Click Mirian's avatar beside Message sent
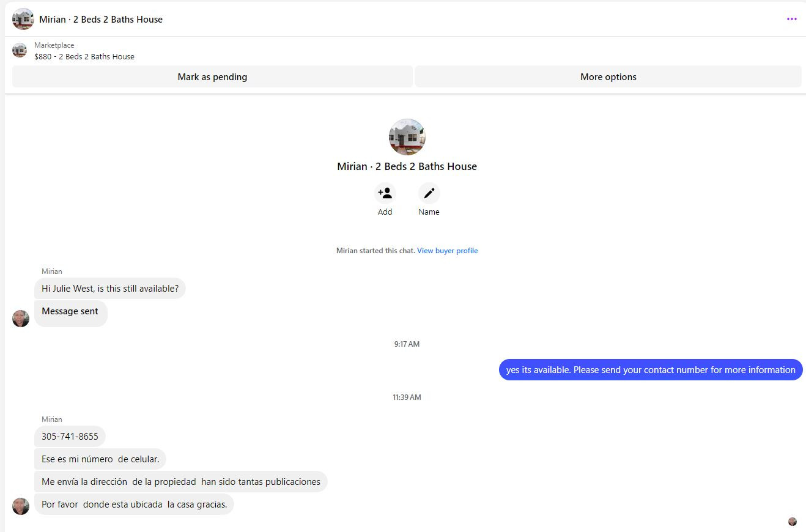 pyautogui.click(x=21, y=319)
